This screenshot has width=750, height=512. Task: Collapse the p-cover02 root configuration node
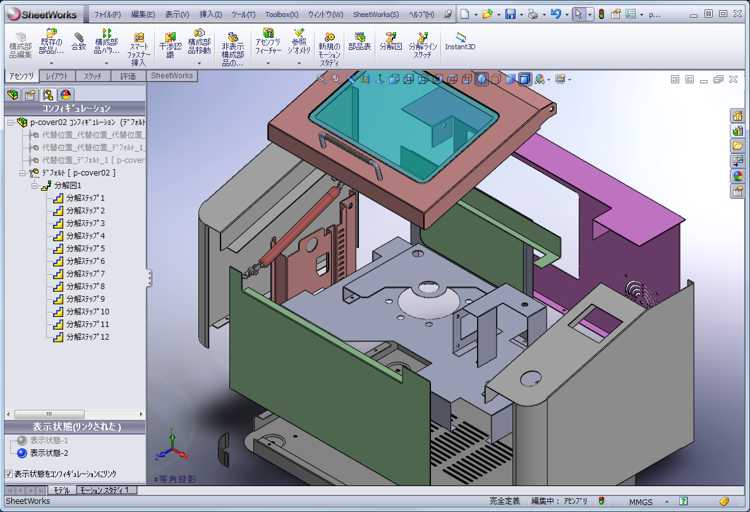(x=10, y=122)
